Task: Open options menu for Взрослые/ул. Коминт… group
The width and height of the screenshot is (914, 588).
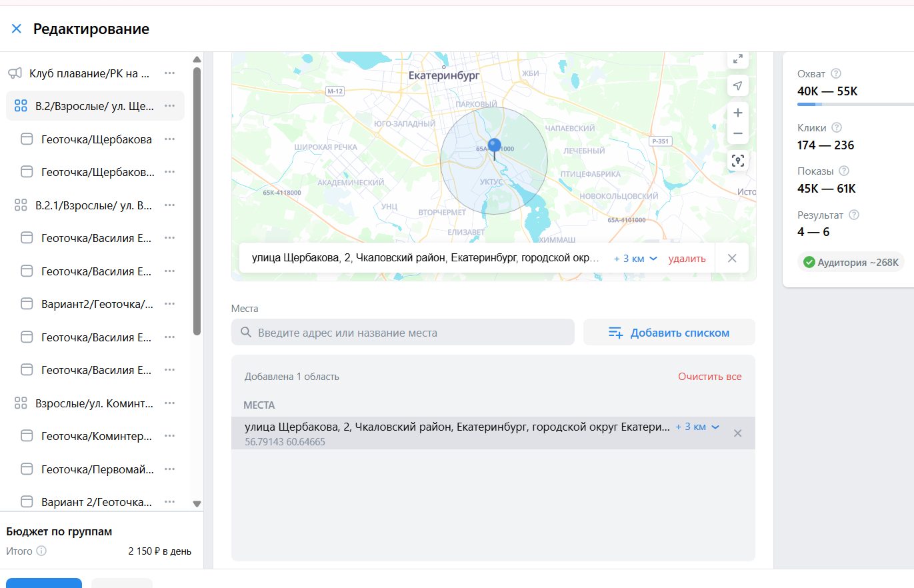Action: point(169,403)
